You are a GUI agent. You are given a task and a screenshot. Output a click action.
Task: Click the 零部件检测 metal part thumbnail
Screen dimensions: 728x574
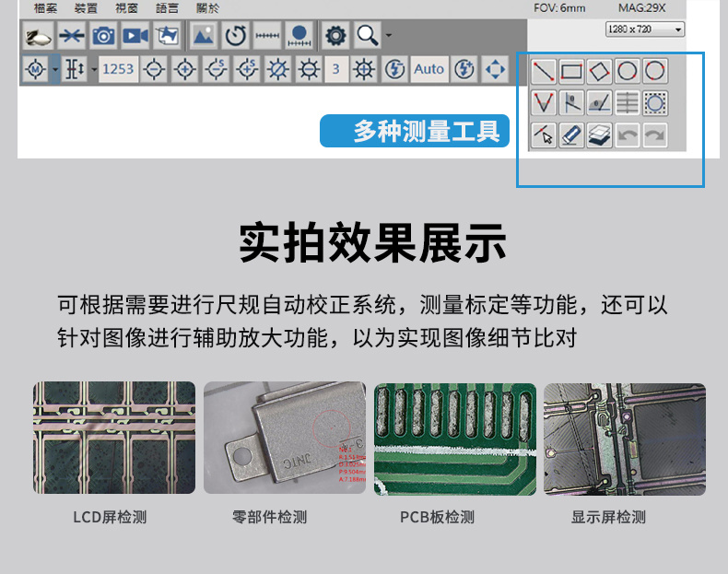click(285, 438)
